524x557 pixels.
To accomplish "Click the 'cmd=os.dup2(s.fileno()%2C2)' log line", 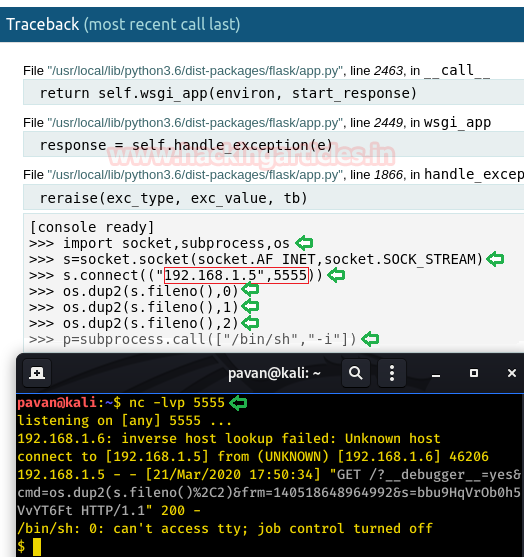I will pos(269,493).
